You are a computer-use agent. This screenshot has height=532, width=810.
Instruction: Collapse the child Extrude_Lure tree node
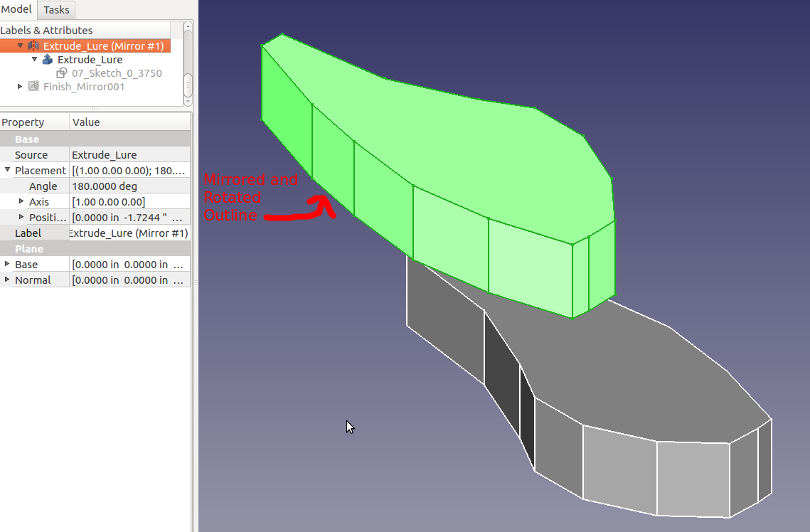pyautogui.click(x=34, y=60)
